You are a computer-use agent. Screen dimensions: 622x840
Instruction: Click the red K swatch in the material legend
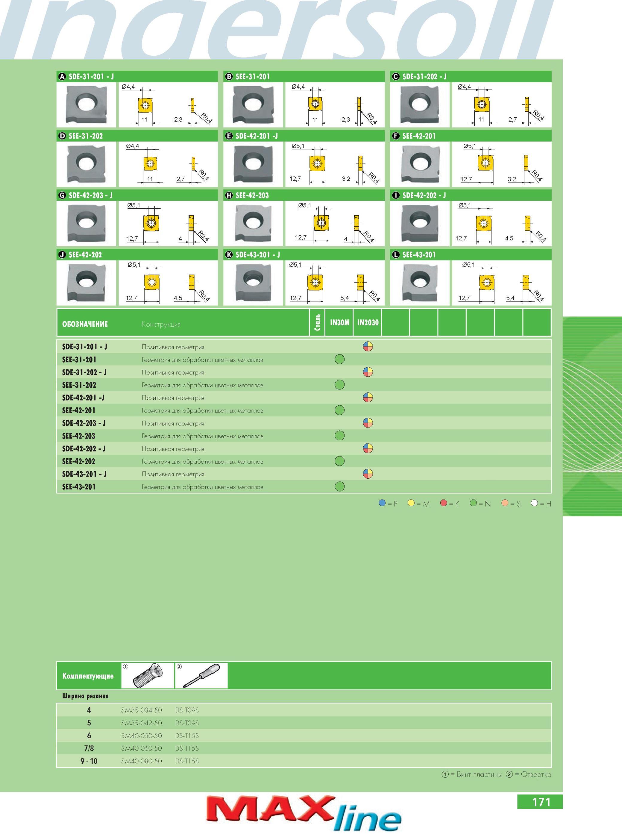tap(444, 504)
